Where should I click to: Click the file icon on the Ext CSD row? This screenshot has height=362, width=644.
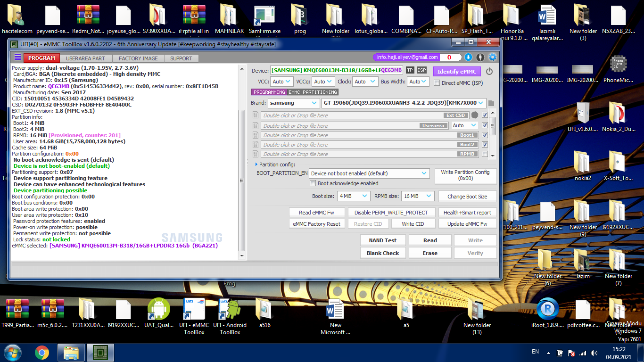(256, 115)
